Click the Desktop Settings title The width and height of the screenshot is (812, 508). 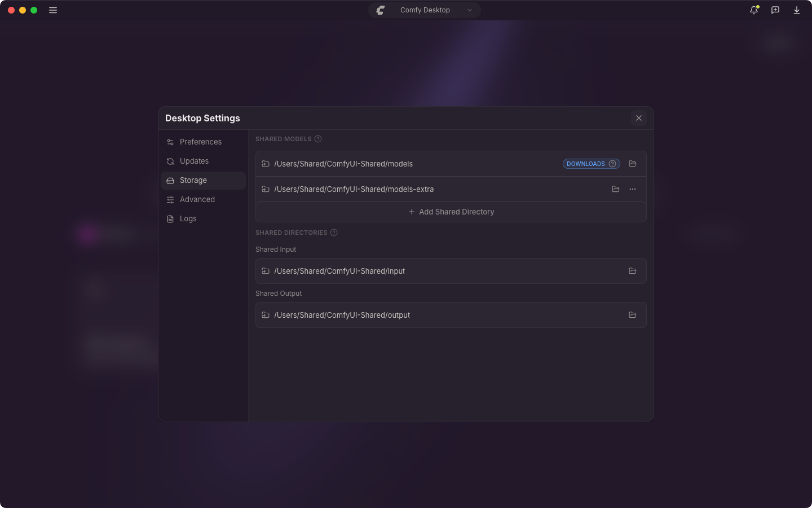pos(202,118)
